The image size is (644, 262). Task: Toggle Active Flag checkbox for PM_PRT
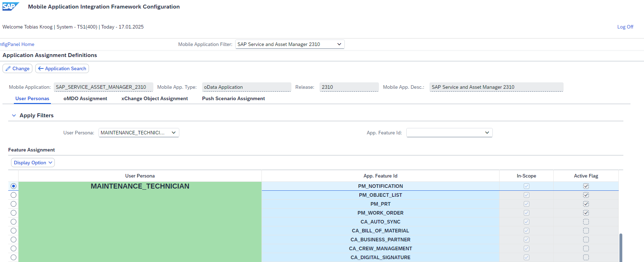pyautogui.click(x=586, y=204)
